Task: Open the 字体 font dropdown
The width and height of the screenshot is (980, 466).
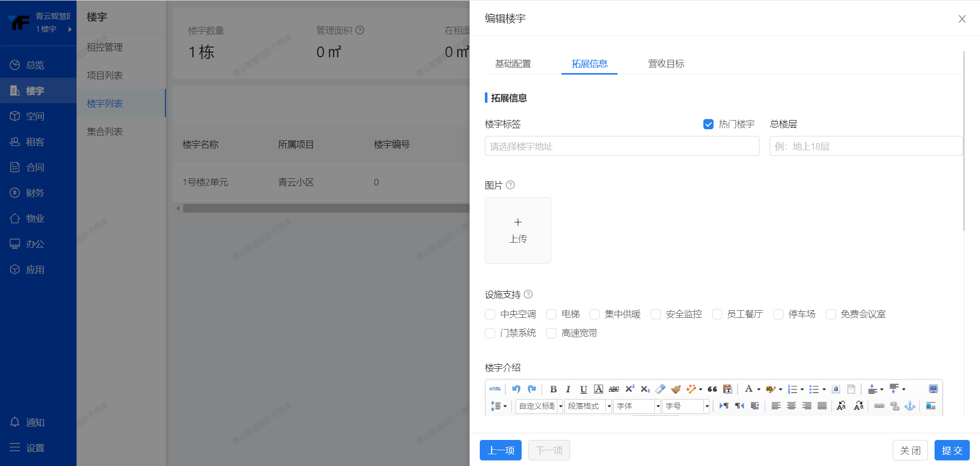Action: tap(637, 406)
